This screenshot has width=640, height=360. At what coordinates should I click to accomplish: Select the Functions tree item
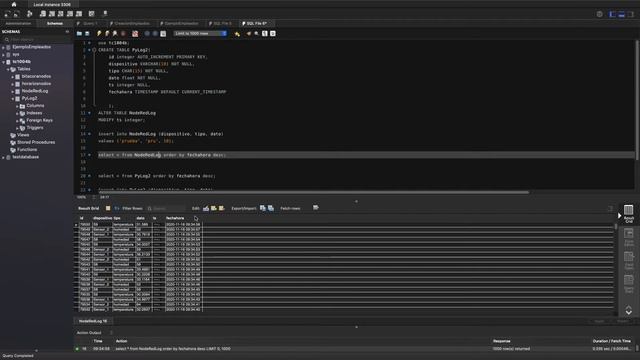[27, 150]
